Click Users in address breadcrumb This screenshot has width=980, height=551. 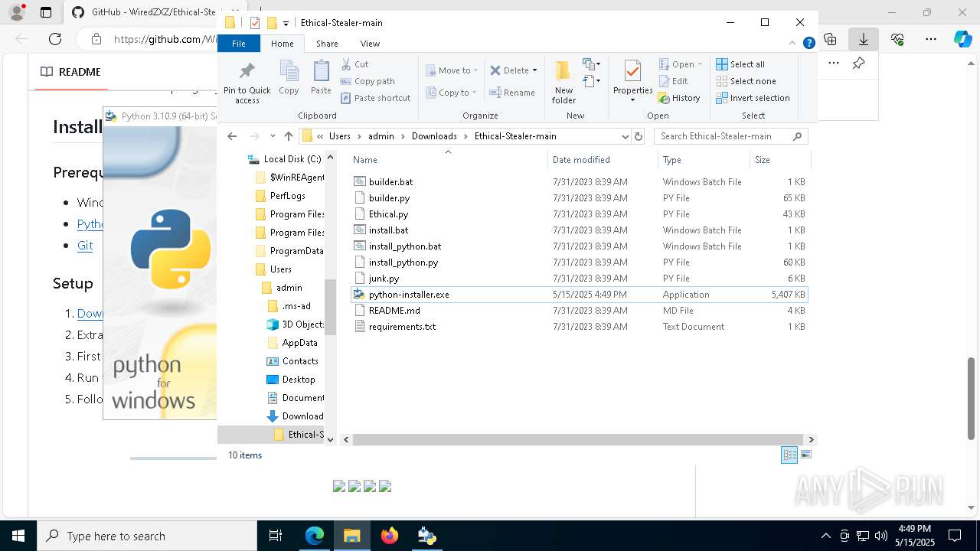click(x=340, y=136)
